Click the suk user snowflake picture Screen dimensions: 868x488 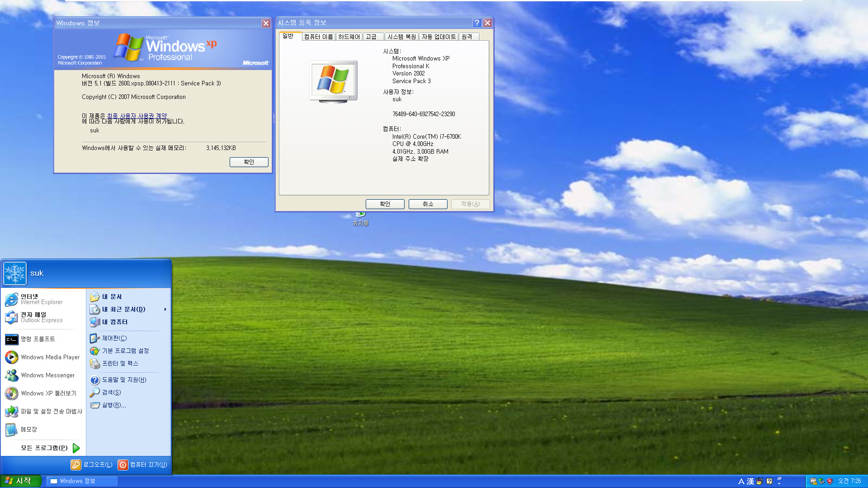(15, 273)
